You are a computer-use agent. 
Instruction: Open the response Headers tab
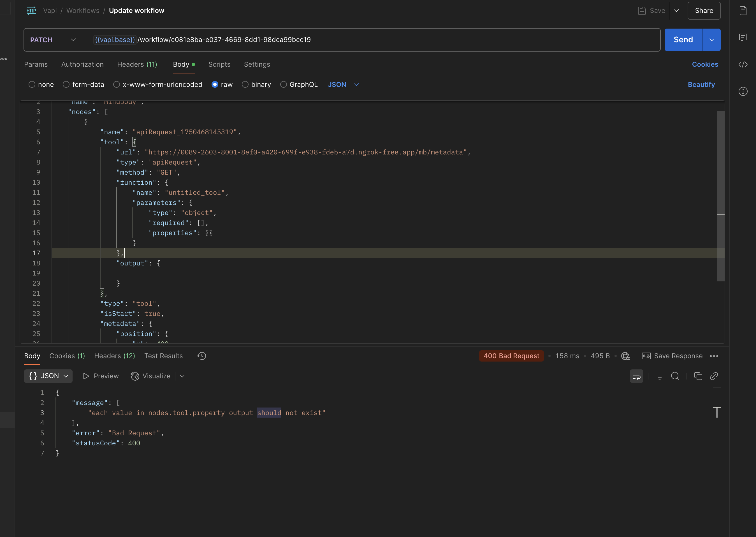(x=114, y=356)
